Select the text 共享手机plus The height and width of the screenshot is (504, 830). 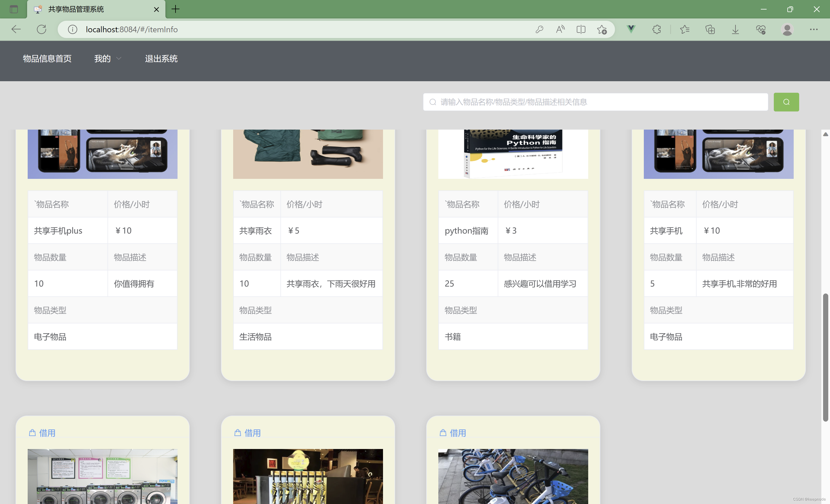pos(58,231)
